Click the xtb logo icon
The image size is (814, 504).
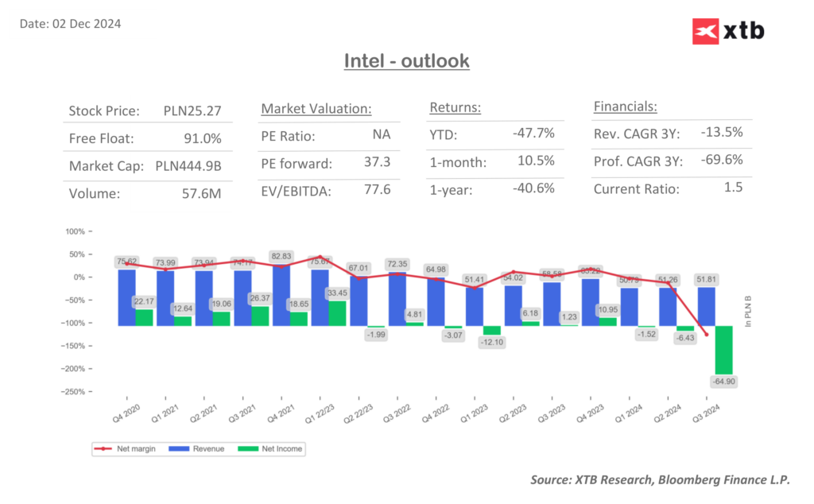click(706, 32)
